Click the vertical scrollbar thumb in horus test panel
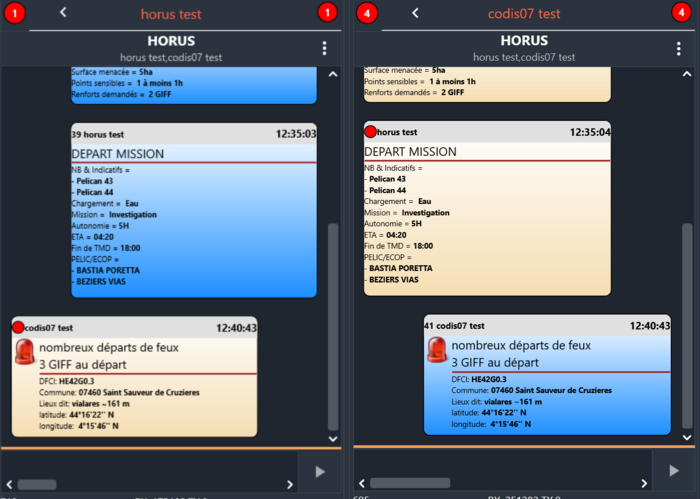 coord(333,300)
